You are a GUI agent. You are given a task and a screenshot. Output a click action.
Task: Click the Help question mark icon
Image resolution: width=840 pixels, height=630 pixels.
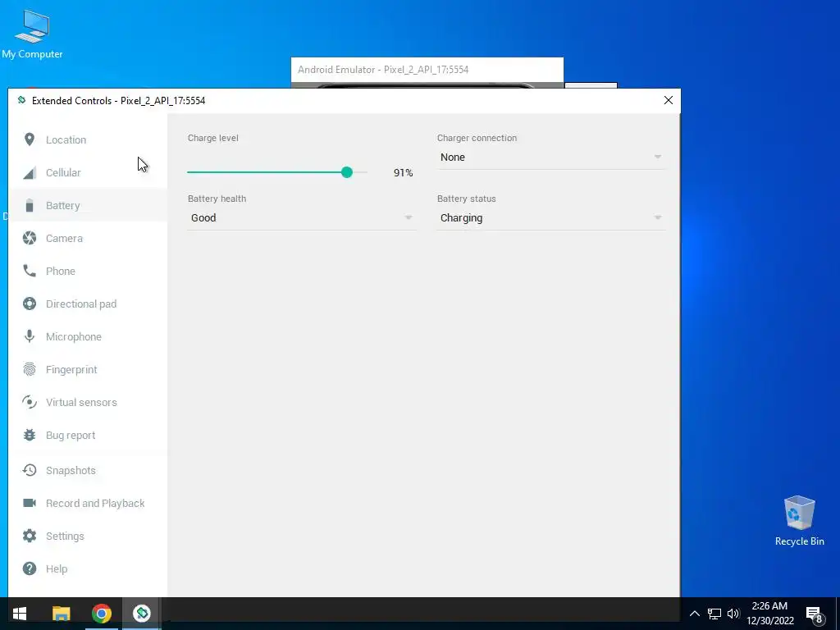point(30,568)
